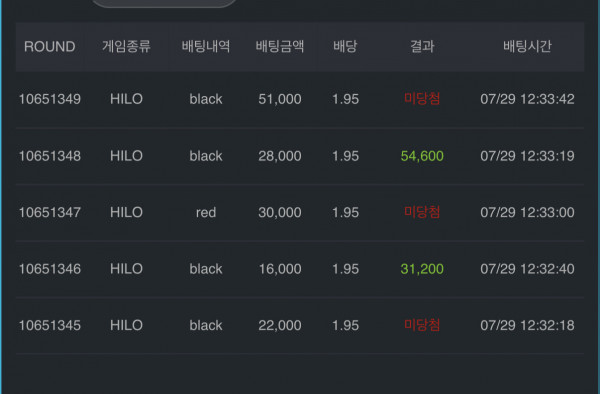
Task: Select the red bet entry
Action: click(206, 212)
